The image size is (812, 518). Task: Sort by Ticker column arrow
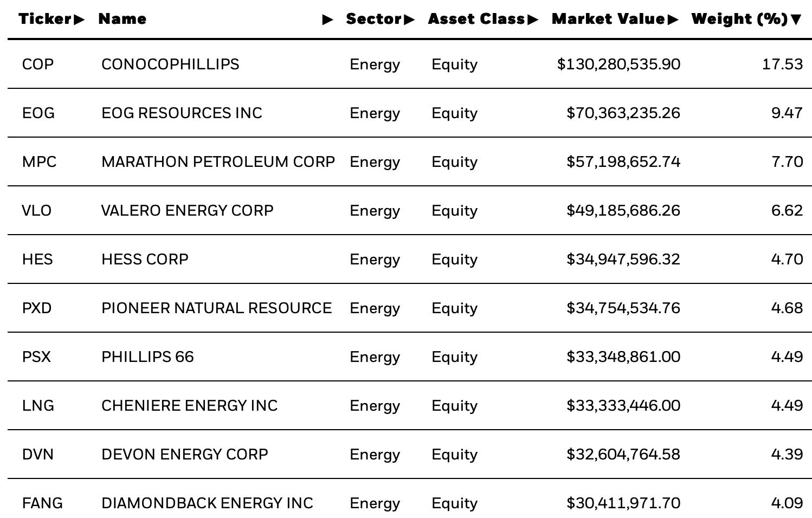click(x=79, y=20)
